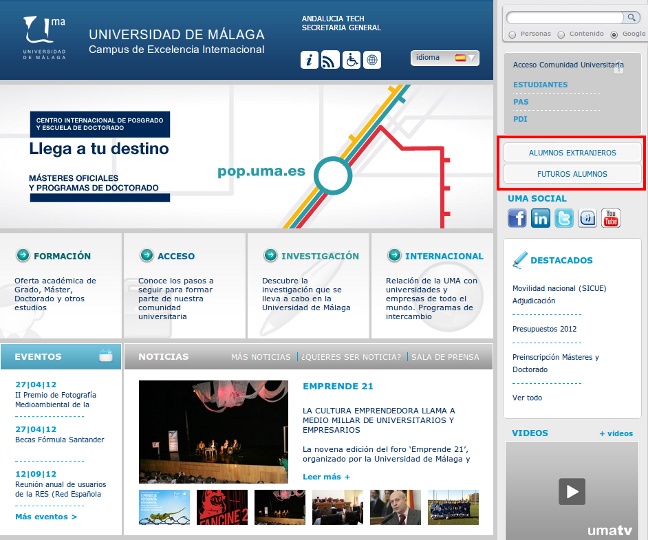The height and width of the screenshot is (540, 648).
Task: Click Más eventos > link
Action: click(x=46, y=516)
